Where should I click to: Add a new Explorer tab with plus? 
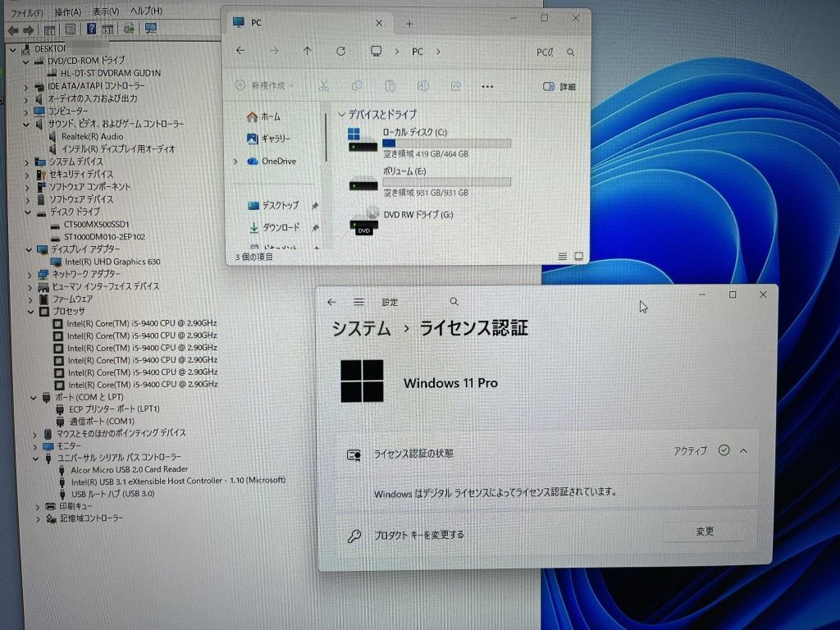pos(409,24)
